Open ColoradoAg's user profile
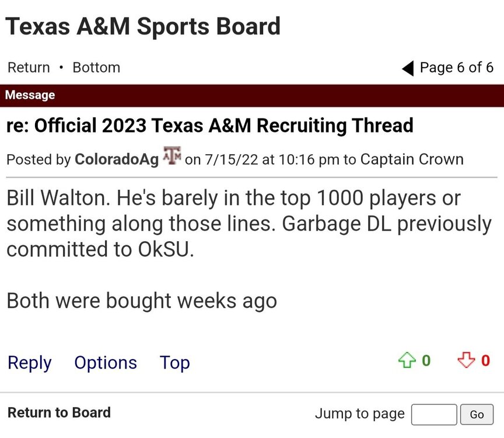The height and width of the screenshot is (438, 504). point(117,159)
